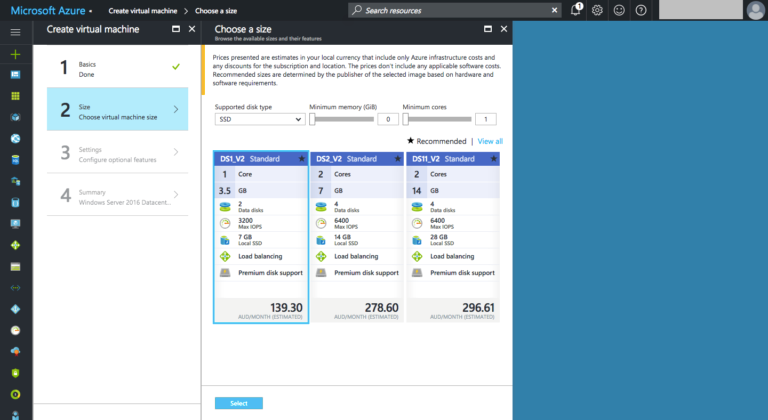Choose the DS2_V2 Standard size card
The width and height of the screenshot is (768, 420).
pyautogui.click(x=357, y=237)
